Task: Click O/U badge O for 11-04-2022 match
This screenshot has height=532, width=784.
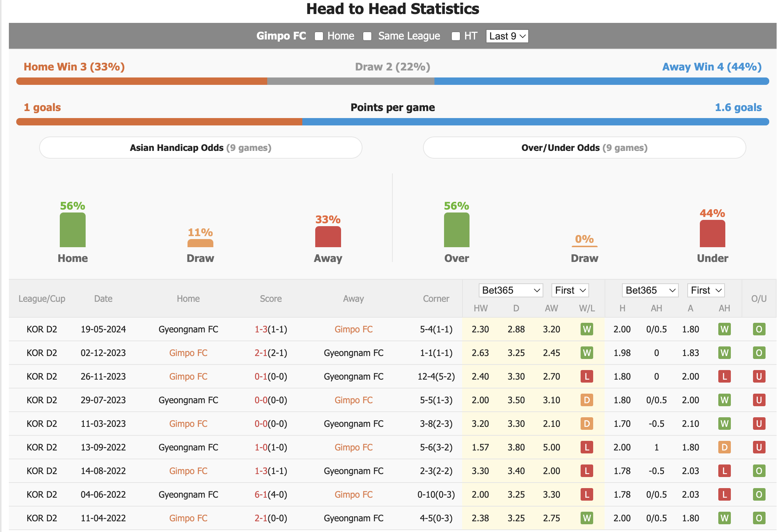Action: [x=759, y=518]
